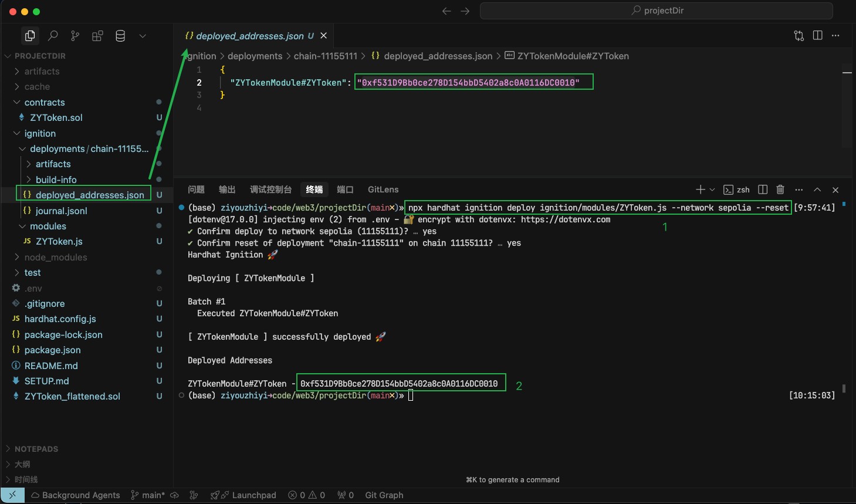Open terminal panel more actions
This screenshot has width=856, height=504.
799,190
